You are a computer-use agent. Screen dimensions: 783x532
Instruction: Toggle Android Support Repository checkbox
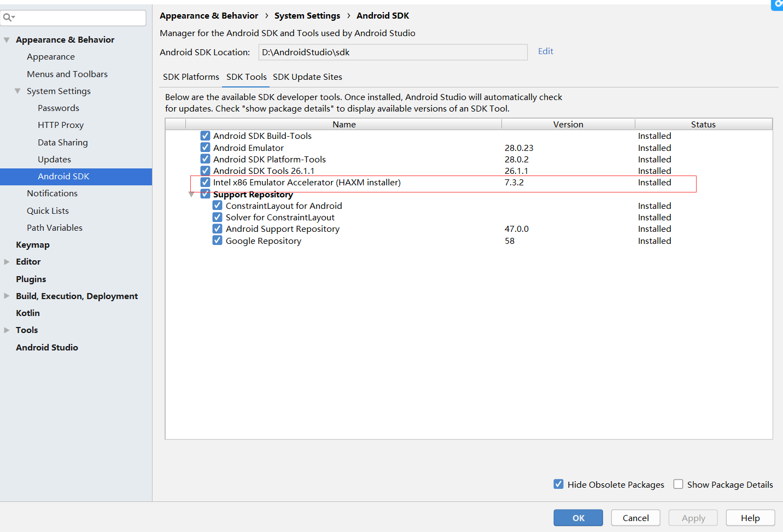pyautogui.click(x=218, y=229)
